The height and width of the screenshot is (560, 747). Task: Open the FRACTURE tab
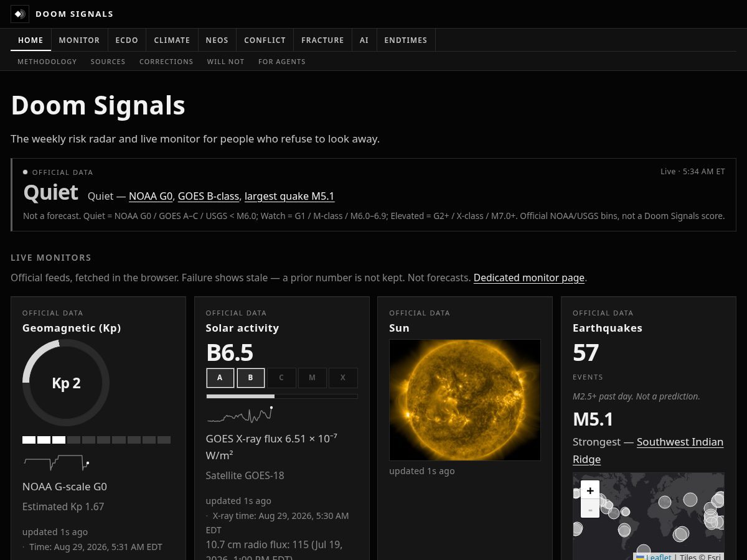point(322,40)
